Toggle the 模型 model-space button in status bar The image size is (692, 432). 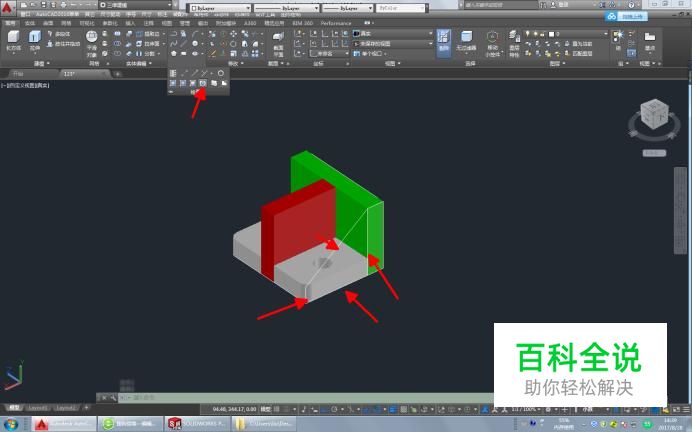(266, 409)
